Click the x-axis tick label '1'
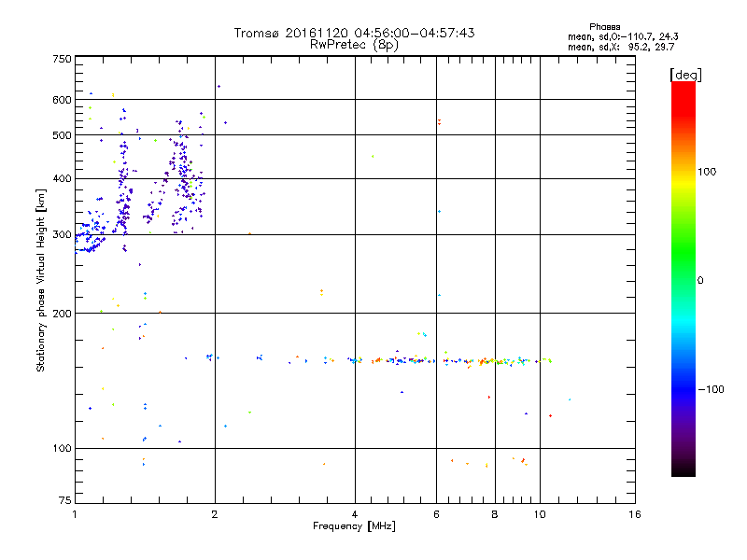This screenshot has width=747, height=560. tap(75, 514)
